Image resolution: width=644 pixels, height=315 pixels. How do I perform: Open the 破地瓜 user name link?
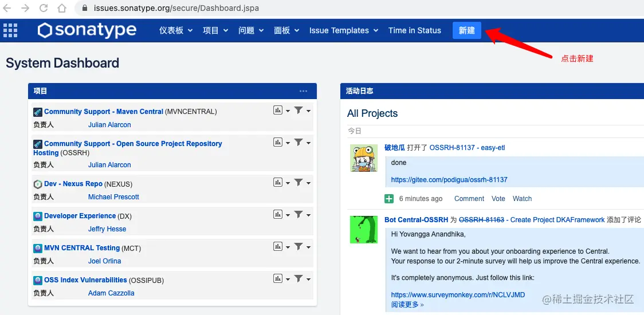point(394,148)
